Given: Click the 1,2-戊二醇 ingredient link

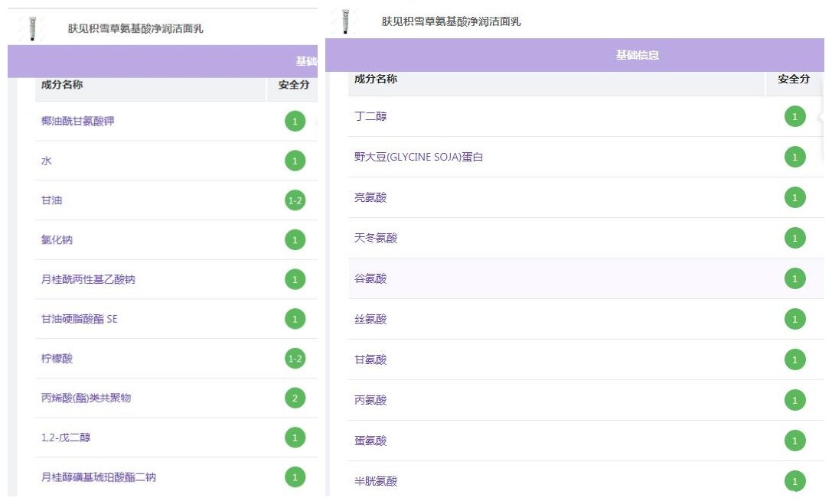Looking at the screenshot, I should pos(67,438).
